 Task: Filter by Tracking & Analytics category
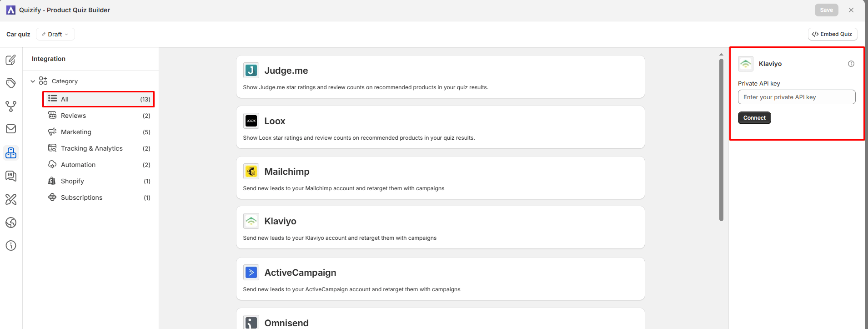(x=99, y=148)
